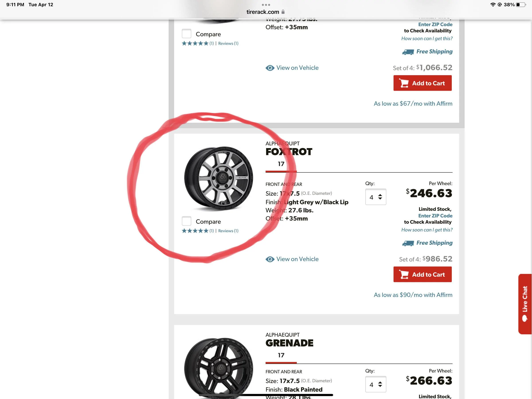Screen dimensions: 532x399
Task: Check the Compare box for Foxtrot wheel
Action: [x=186, y=221]
